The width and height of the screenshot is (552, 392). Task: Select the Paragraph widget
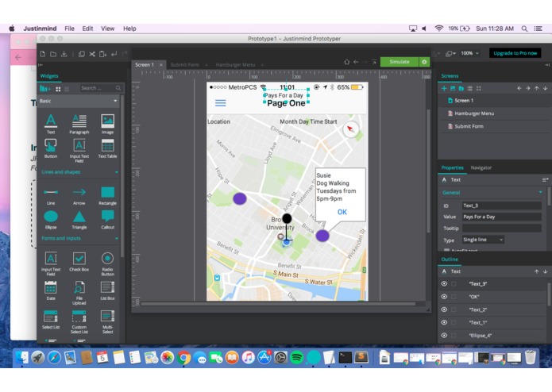tap(79, 124)
